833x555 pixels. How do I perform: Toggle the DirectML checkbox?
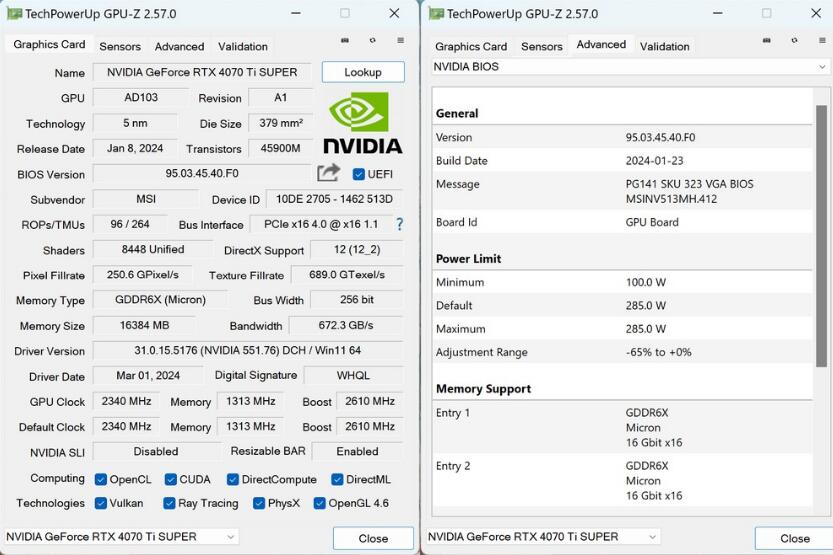(x=337, y=480)
